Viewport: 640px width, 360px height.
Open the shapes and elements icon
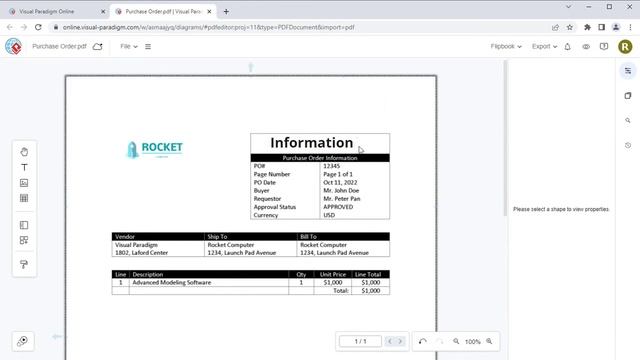(24, 240)
